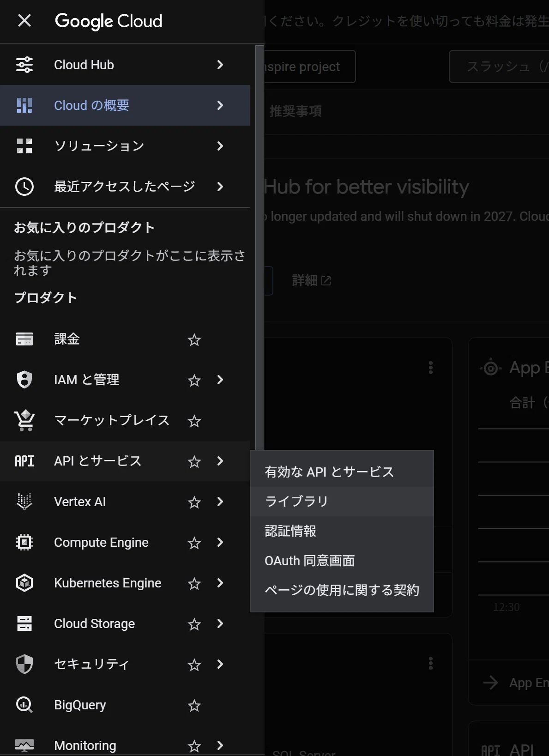The image size is (549, 756).
Task: Pin Cloud Storage with its star
Action: tap(194, 624)
